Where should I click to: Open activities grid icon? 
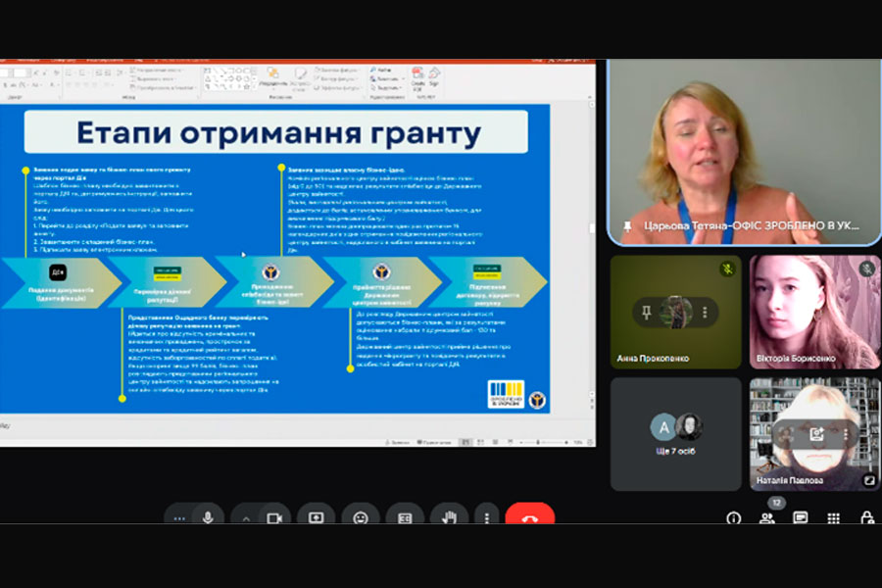(834, 518)
